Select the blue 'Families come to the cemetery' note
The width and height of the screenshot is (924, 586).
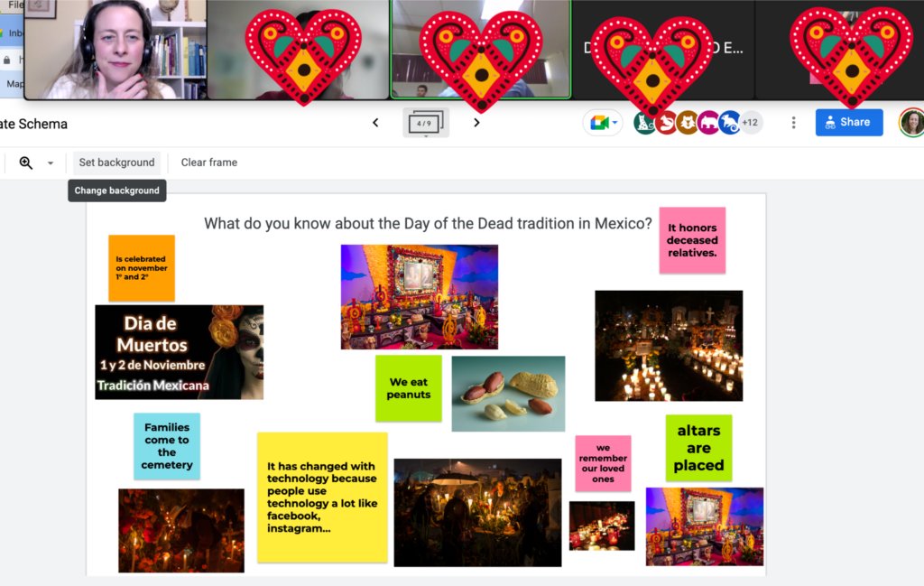[x=167, y=446]
